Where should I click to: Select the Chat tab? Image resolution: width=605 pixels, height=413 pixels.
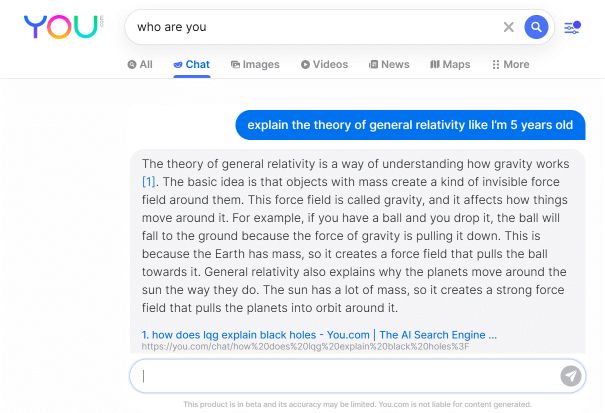pos(191,64)
